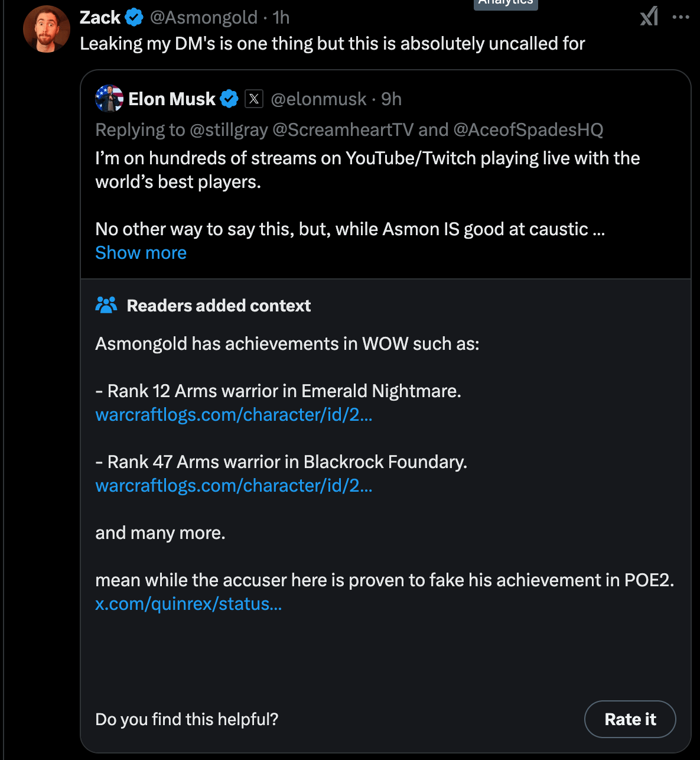Click the Rate it button
Screen dimensions: 700x760
630,719
